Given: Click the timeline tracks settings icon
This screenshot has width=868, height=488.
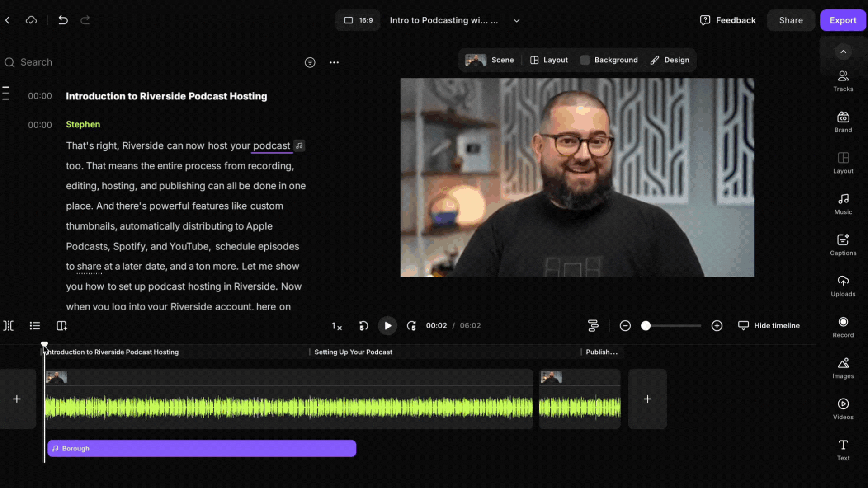Looking at the screenshot, I should [593, 326].
